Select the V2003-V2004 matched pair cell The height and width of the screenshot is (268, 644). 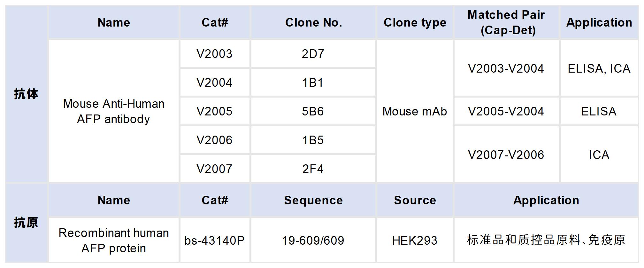(x=506, y=68)
